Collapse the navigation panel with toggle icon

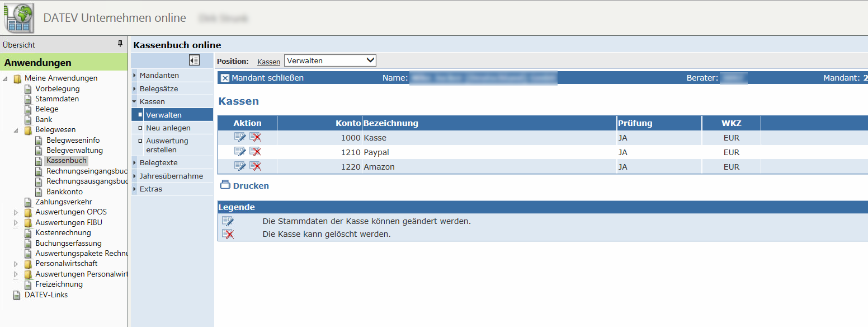click(194, 60)
